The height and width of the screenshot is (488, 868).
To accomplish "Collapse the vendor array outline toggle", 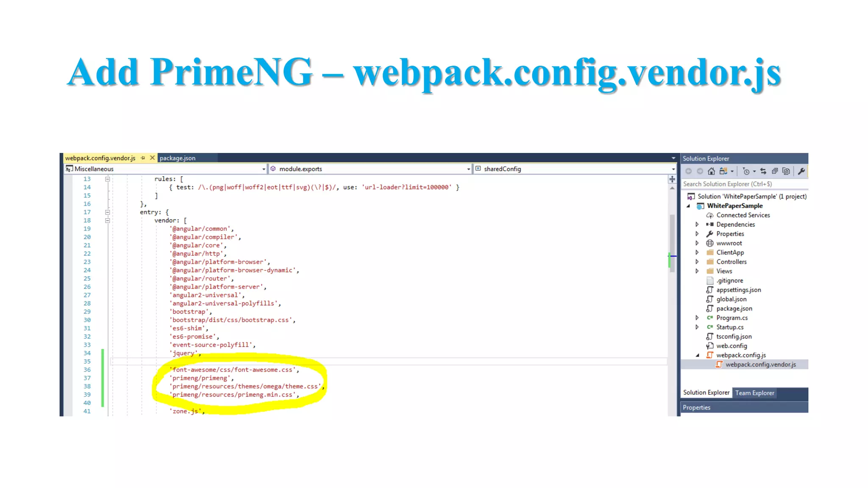I will [x=108, y=221].
